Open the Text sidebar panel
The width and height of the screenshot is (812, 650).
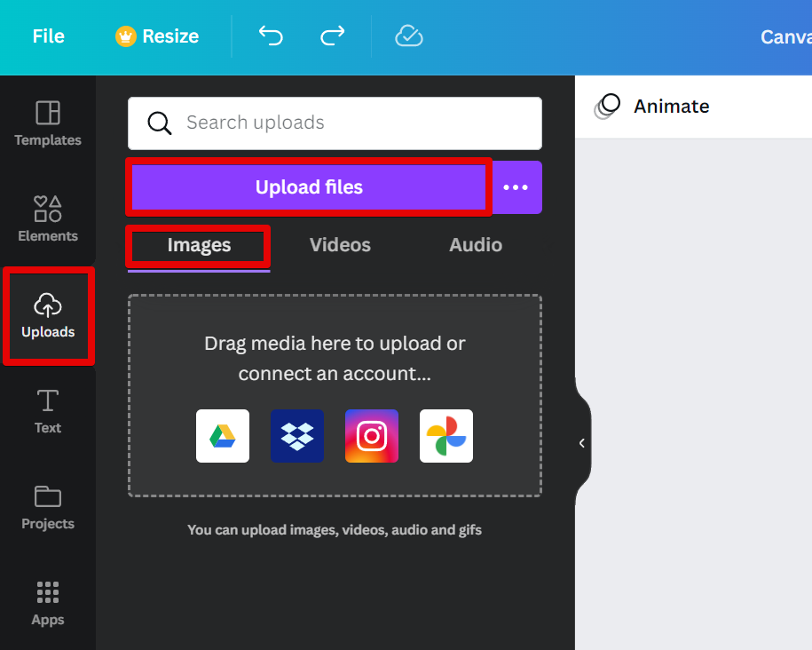(x=48, y=411)
